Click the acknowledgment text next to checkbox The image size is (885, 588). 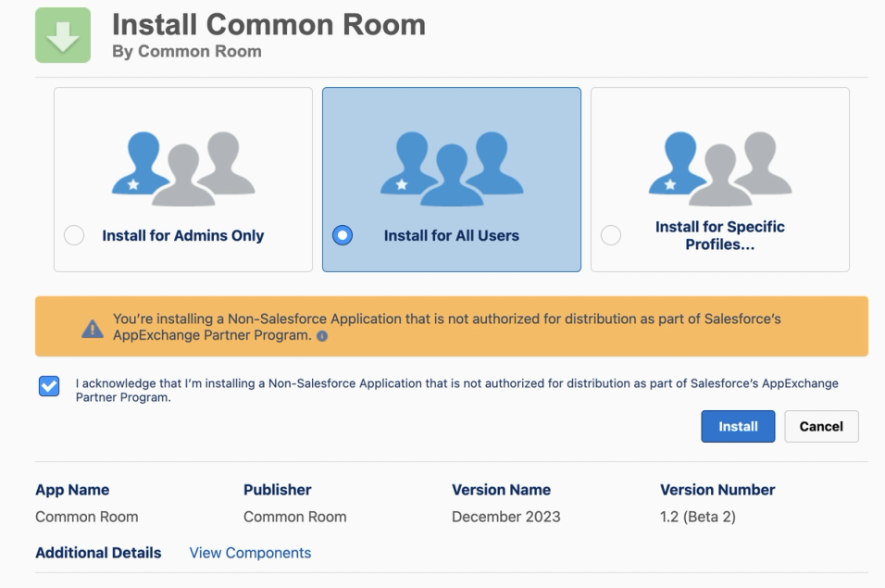tap(457, 390)
